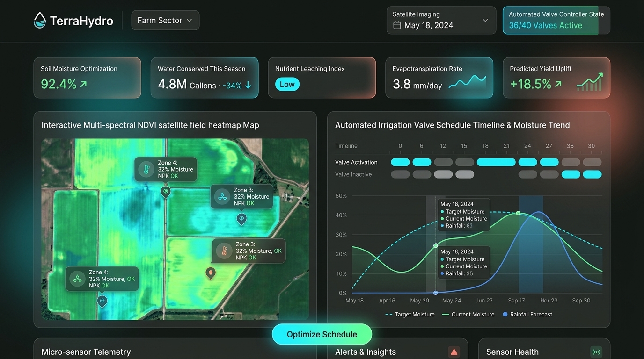Viewport: 644px width, 359px height.
Task: Select the orange map pin on the yellow-green field
Action: (211, 273)
